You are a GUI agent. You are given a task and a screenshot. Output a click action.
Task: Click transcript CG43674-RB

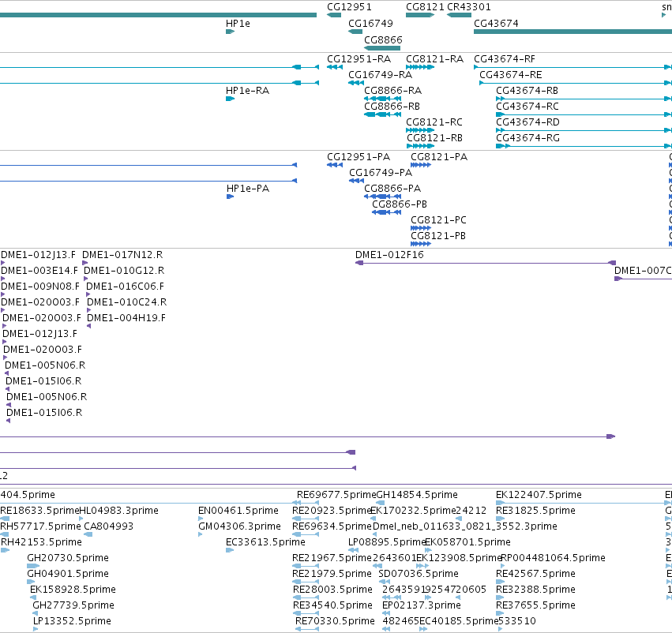[x=527, y=90]
